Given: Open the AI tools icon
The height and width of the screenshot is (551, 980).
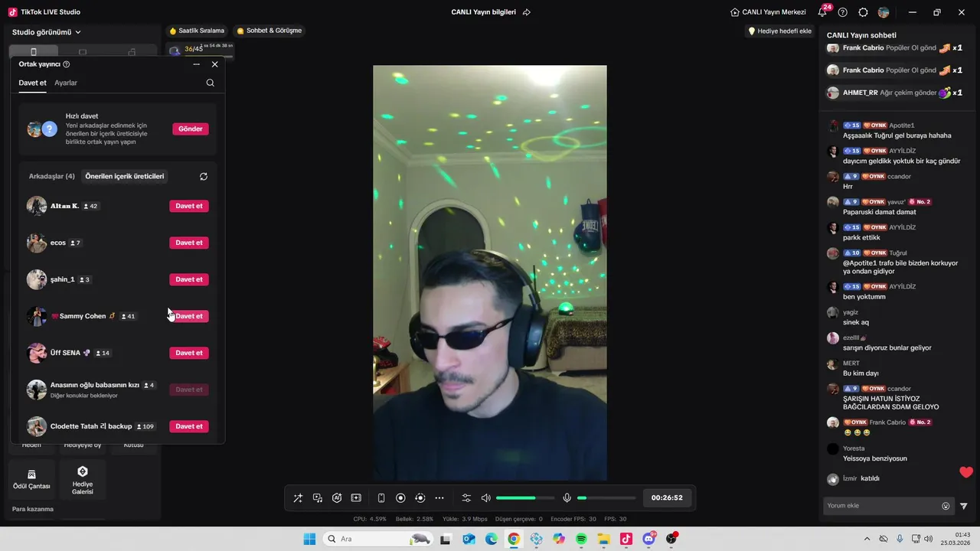Looking at the screenshot, I should [x=337, y=498].
